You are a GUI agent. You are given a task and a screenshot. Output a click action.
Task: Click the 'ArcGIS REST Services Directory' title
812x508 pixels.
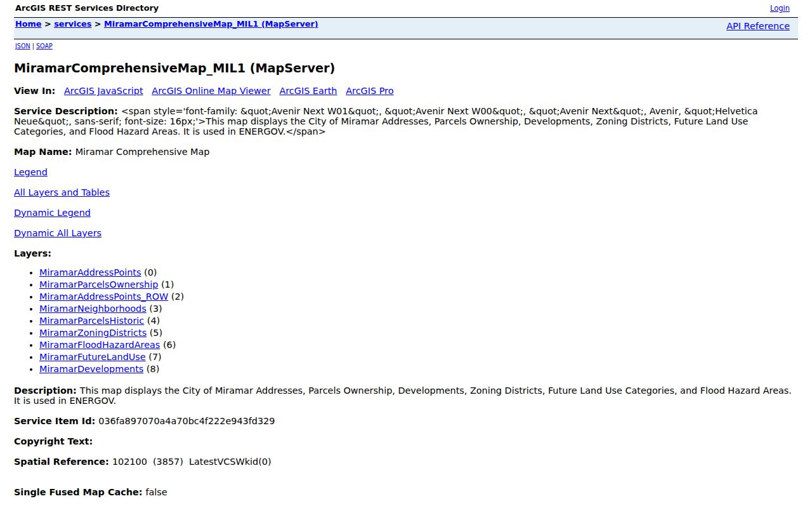[x=87, y=8]
